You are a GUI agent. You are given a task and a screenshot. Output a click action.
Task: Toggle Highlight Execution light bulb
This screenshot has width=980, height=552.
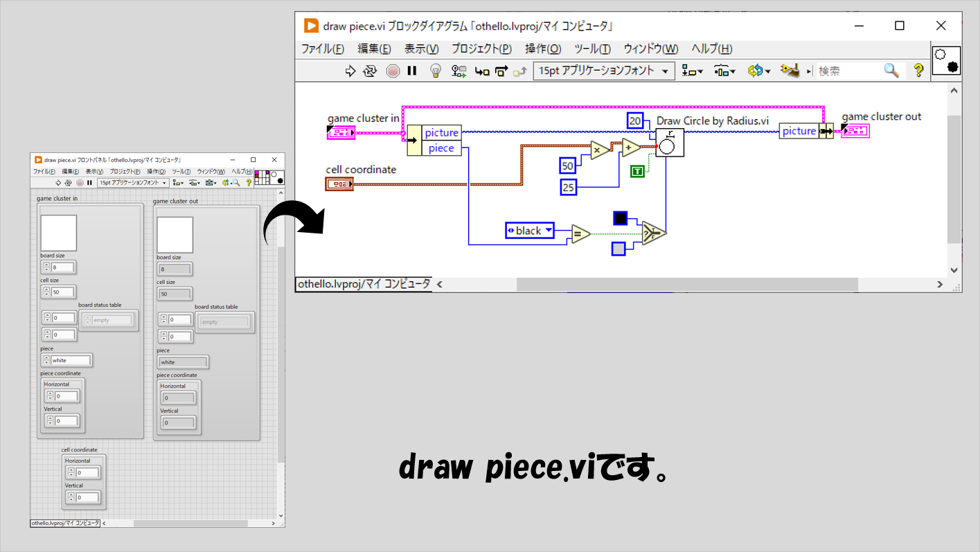pos(436,71)
